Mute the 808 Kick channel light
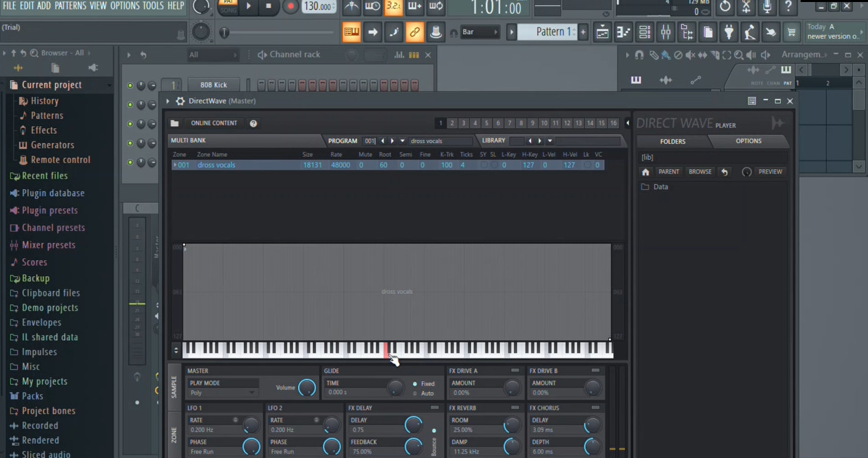 click(x=129, y=84)
